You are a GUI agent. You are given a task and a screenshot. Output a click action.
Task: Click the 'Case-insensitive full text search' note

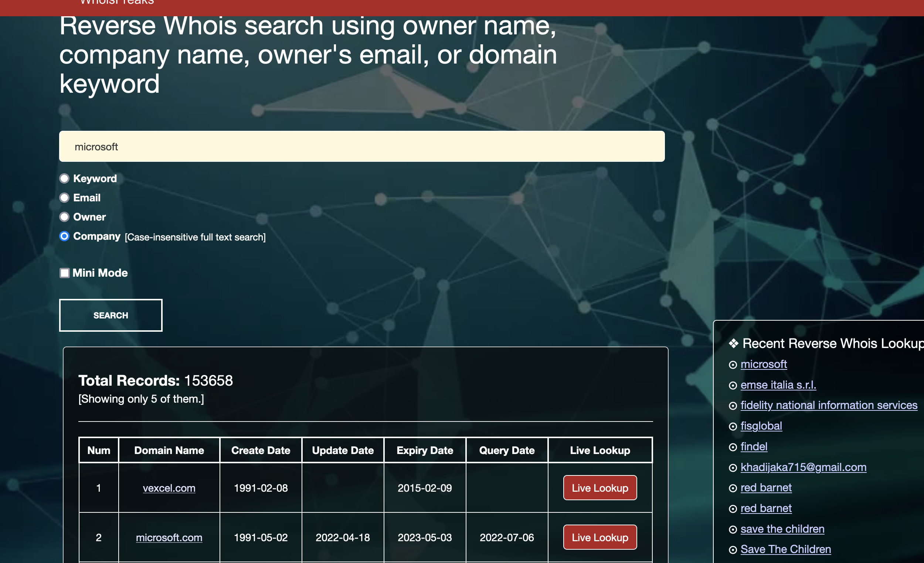196,237
